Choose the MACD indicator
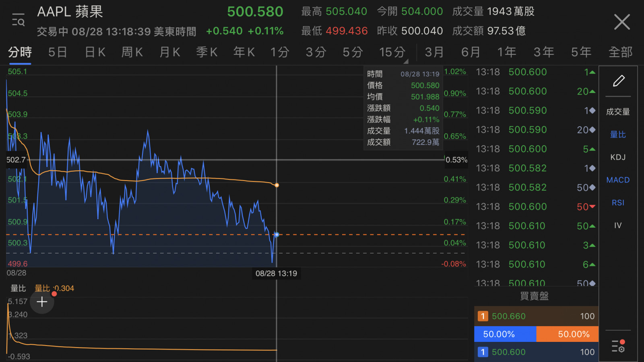Image resolution: width=644 pixels, height=362 pixels. [x=618, y=180]
